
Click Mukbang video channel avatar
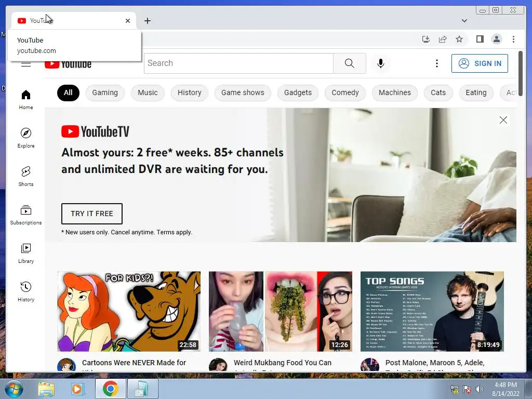point(218,365)
